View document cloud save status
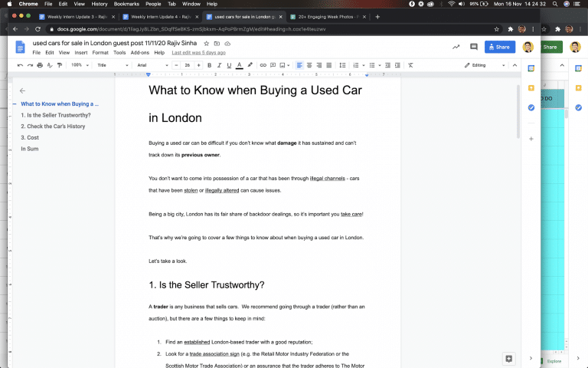Viewport: 588px width, 368px height. point(227,44)
